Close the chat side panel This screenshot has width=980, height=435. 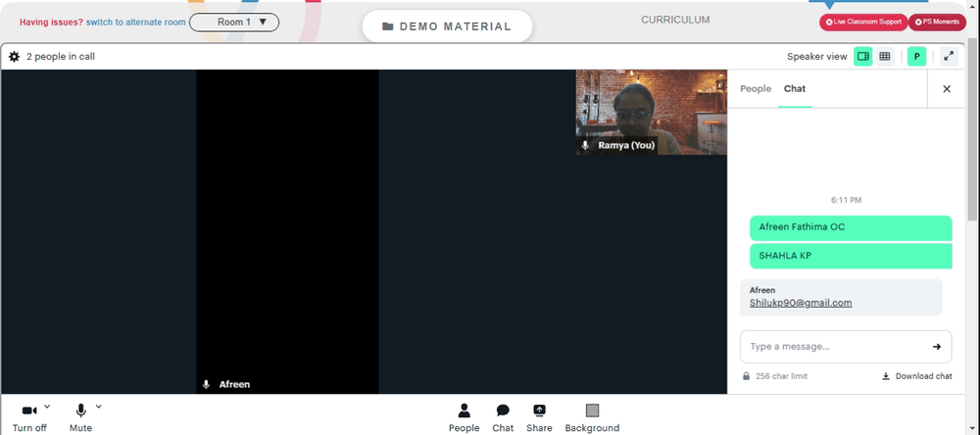pos(947,89)
